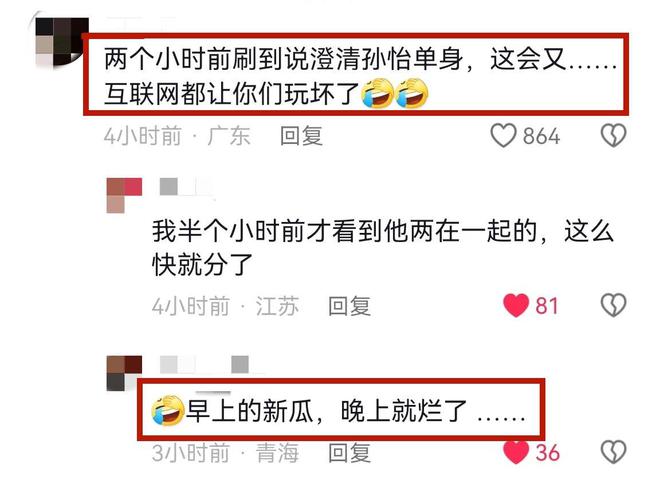Select the comment text about 孙怡单身
Screen dimensions: 660x487
pos(360,77)
